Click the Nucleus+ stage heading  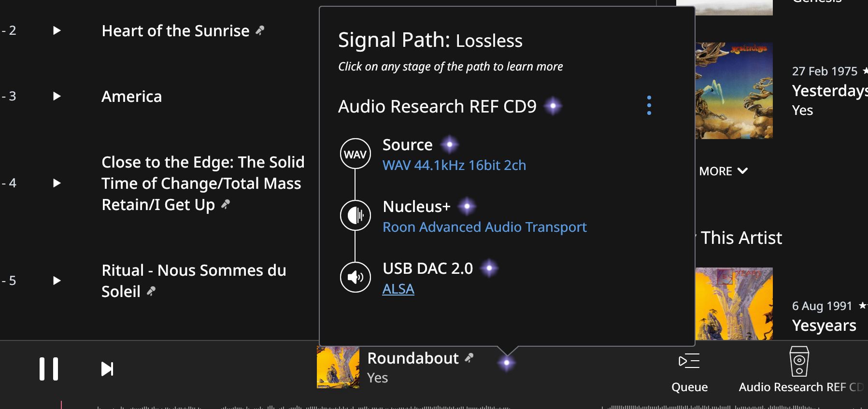click(x=416, y=207)
